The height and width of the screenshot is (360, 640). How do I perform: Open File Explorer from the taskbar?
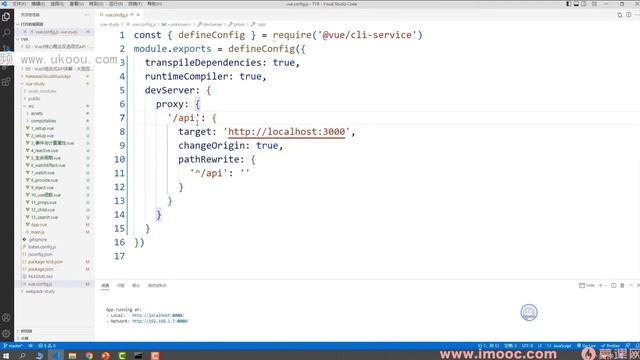click(72, 356)
